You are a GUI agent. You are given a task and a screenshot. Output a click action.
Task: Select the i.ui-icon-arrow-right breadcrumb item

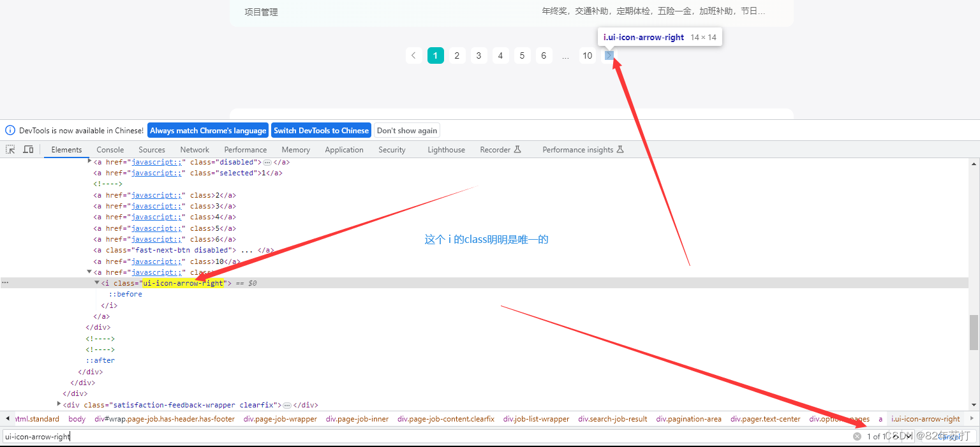click(x=925, y=419)
